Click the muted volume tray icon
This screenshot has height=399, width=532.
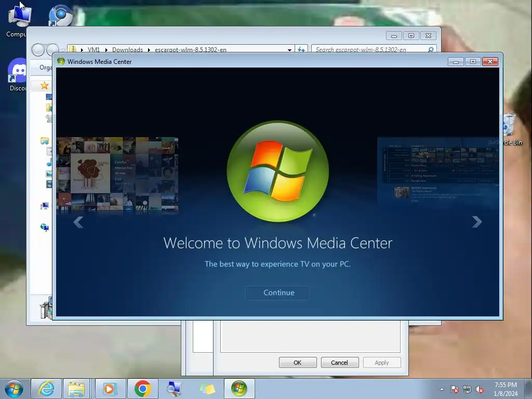tap(480, 389)
